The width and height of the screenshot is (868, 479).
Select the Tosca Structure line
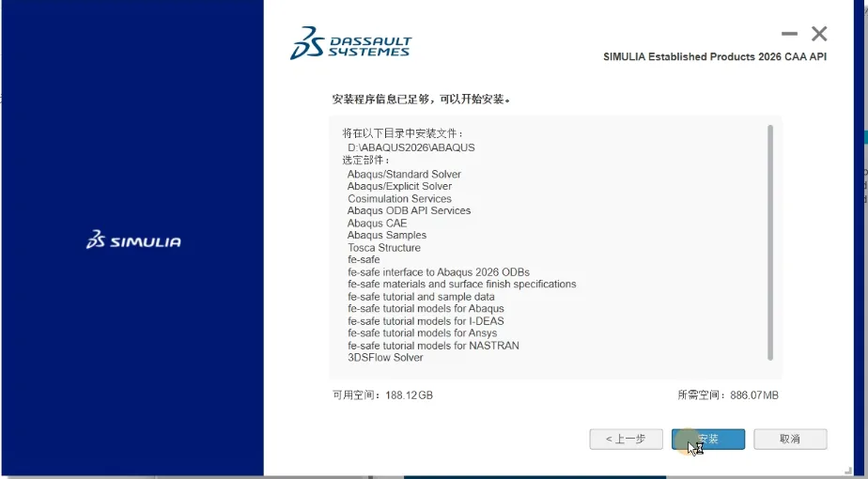(384, 248)
